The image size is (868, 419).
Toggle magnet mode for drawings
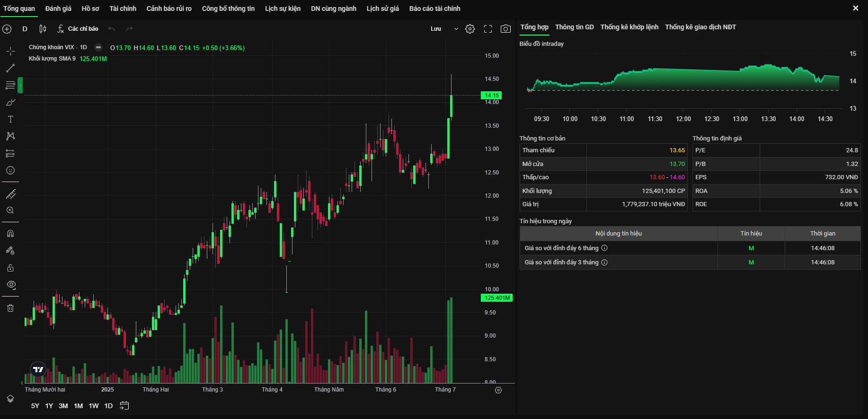10,234
